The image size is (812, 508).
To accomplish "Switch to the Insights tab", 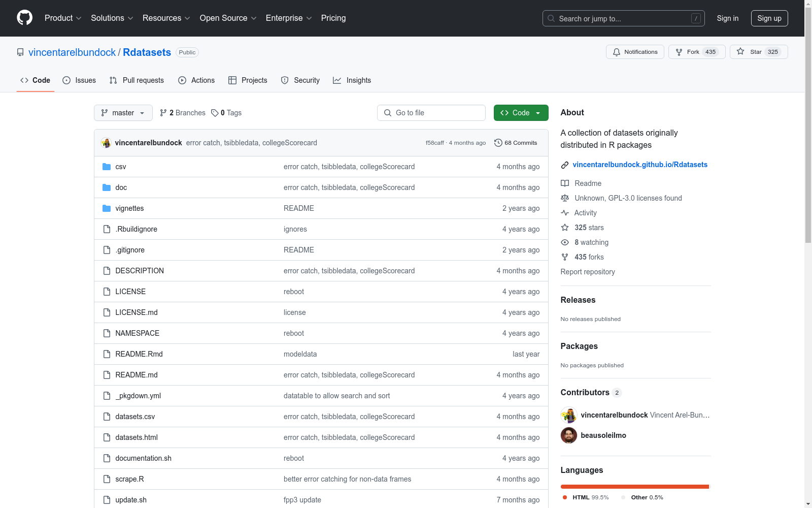I will [352, 80].
